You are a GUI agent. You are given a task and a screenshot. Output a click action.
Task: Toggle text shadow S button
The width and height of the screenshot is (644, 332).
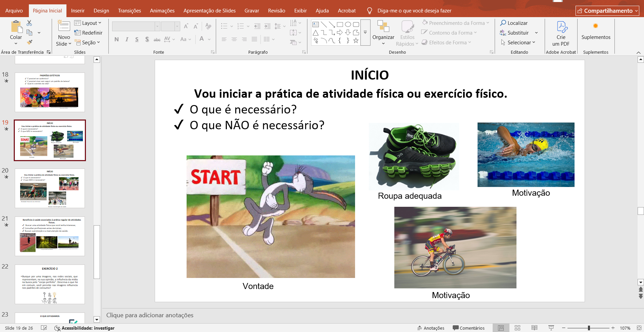click(147, 39)
